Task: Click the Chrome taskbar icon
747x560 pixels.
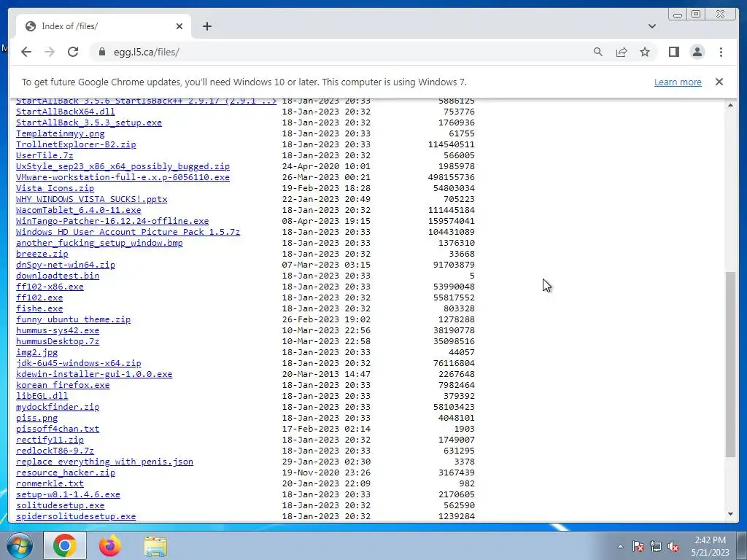Action: tap(65, 545)
